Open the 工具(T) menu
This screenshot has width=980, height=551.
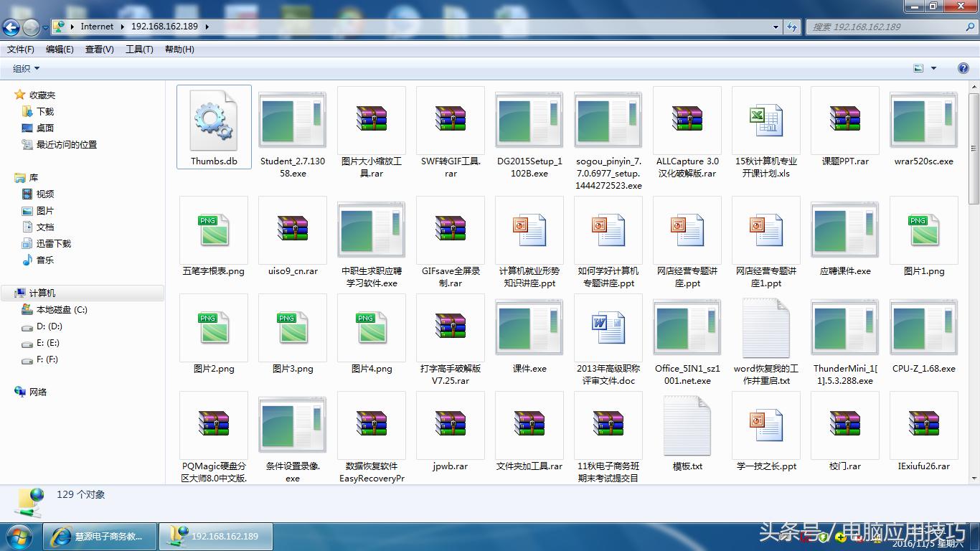point(139,50)
